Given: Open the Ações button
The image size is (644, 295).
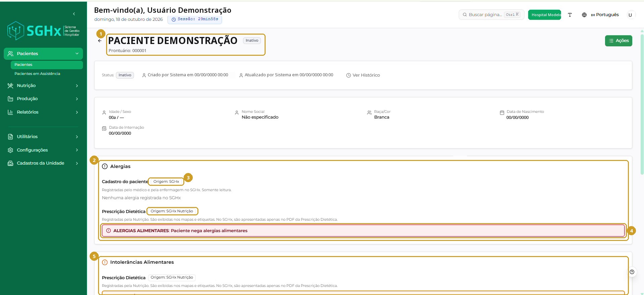Looking at the screenshot, I should click(618, 41).
